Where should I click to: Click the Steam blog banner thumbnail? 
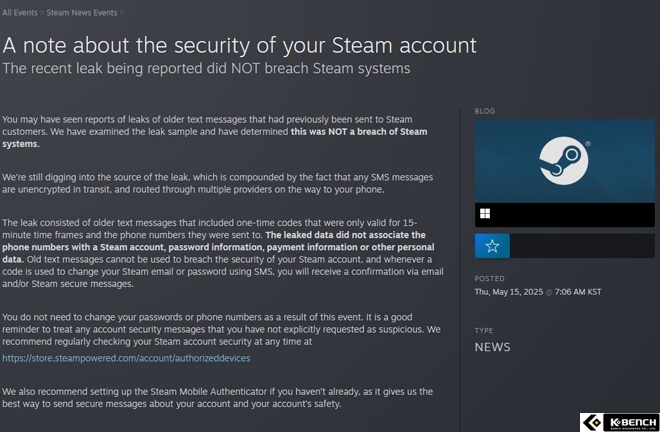tap(564, 160)
